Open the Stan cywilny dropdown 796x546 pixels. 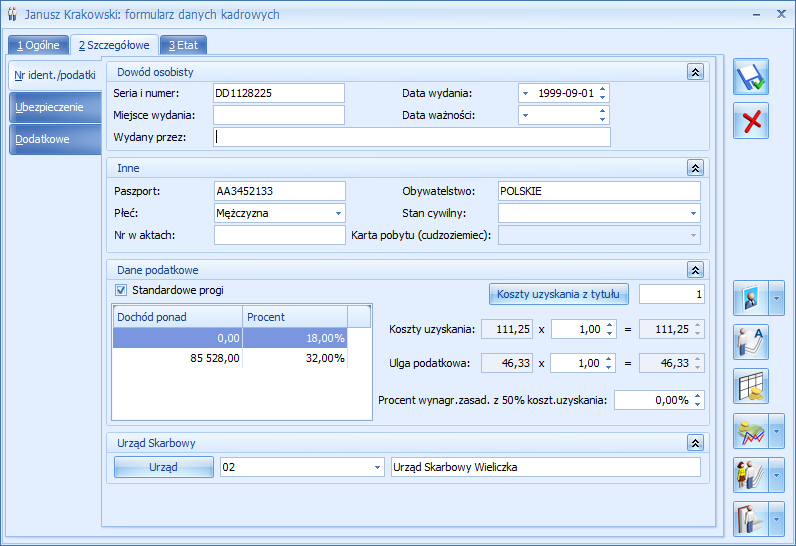pos(693,214)
